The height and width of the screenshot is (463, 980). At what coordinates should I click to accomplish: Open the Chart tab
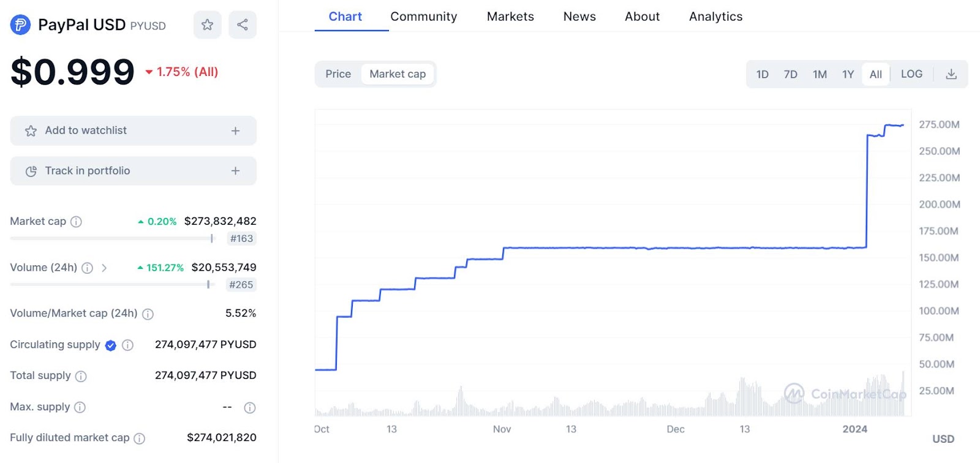(x=345, y=17)
